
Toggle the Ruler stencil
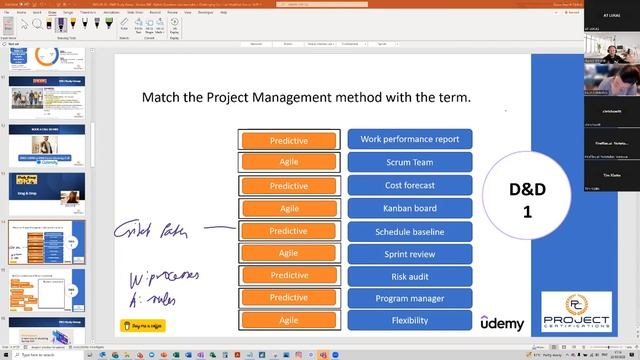coord(124,24)
